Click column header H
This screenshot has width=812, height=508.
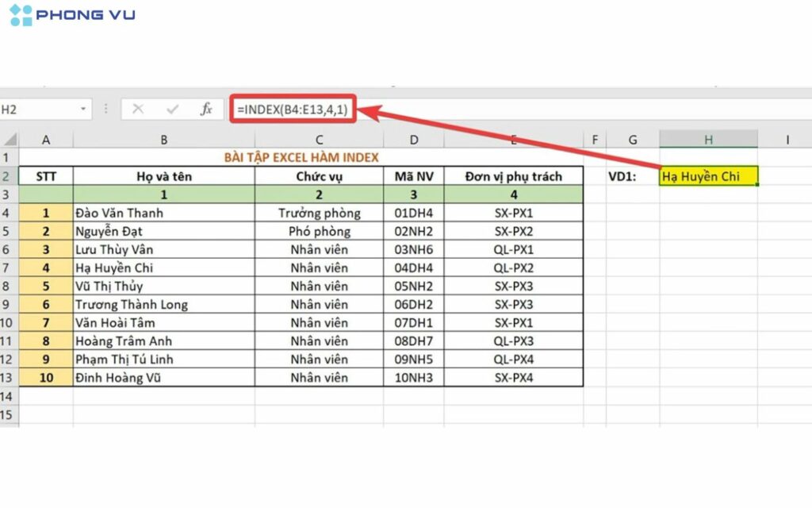[x=707, y=138]
